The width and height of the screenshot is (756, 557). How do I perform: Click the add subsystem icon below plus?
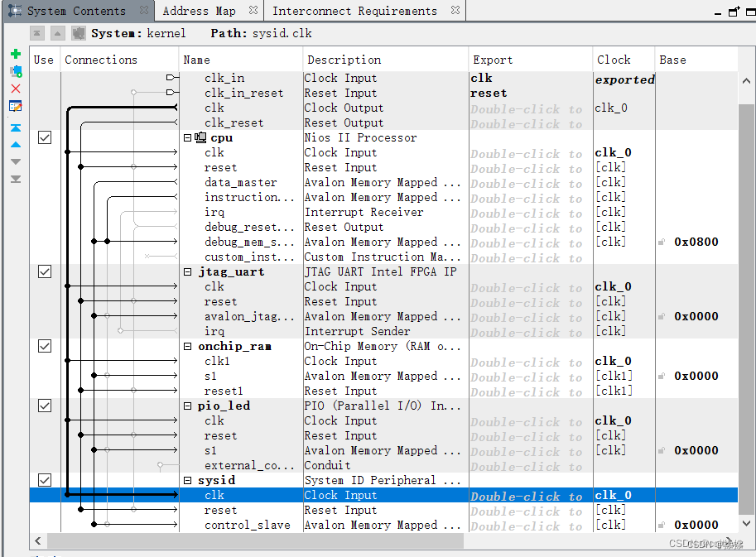click(16, 71)
